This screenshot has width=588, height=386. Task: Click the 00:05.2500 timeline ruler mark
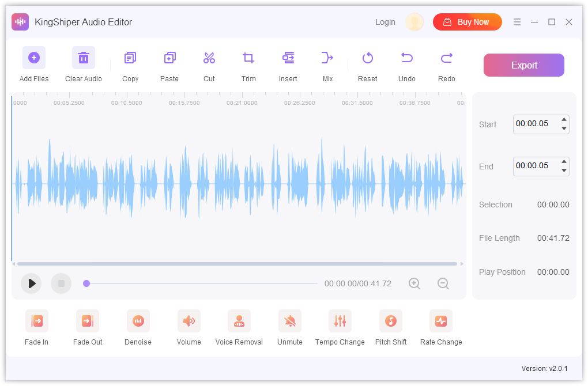(69, 103)
